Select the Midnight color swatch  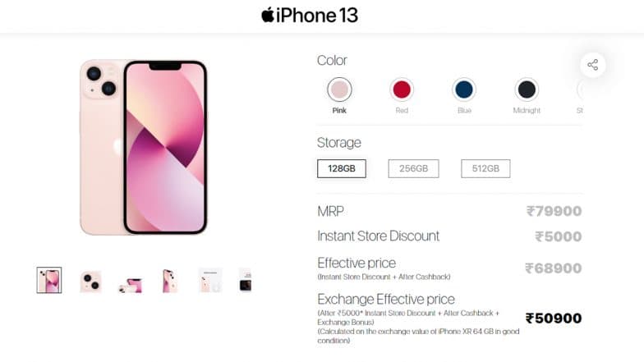(527, 89)
